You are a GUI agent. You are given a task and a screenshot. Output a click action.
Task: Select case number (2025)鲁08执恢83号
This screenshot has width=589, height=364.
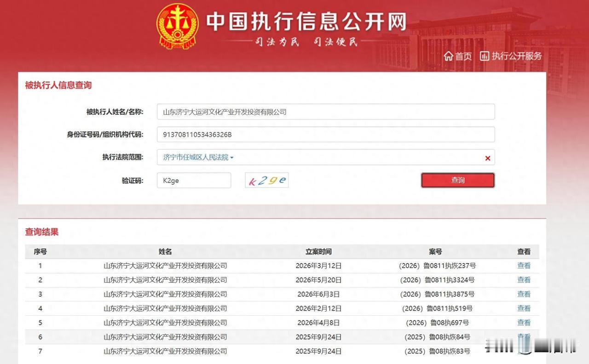click(437, 351)
